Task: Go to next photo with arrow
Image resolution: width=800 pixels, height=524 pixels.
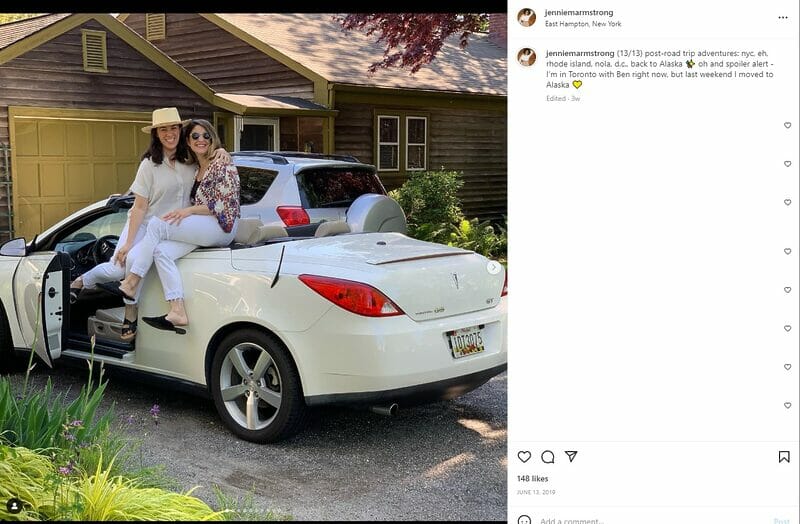Action: (493, 267)
